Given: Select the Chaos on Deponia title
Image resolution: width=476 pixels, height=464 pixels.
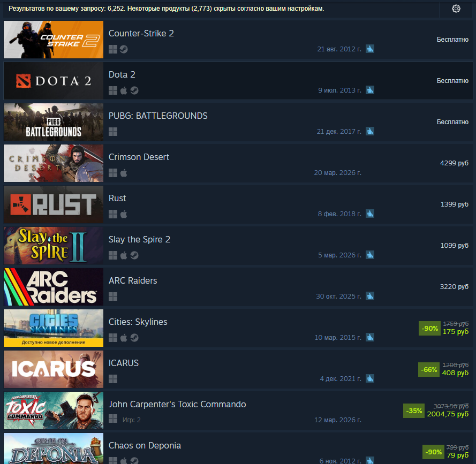Looking at the screenshot, I should tap(145, 445).
